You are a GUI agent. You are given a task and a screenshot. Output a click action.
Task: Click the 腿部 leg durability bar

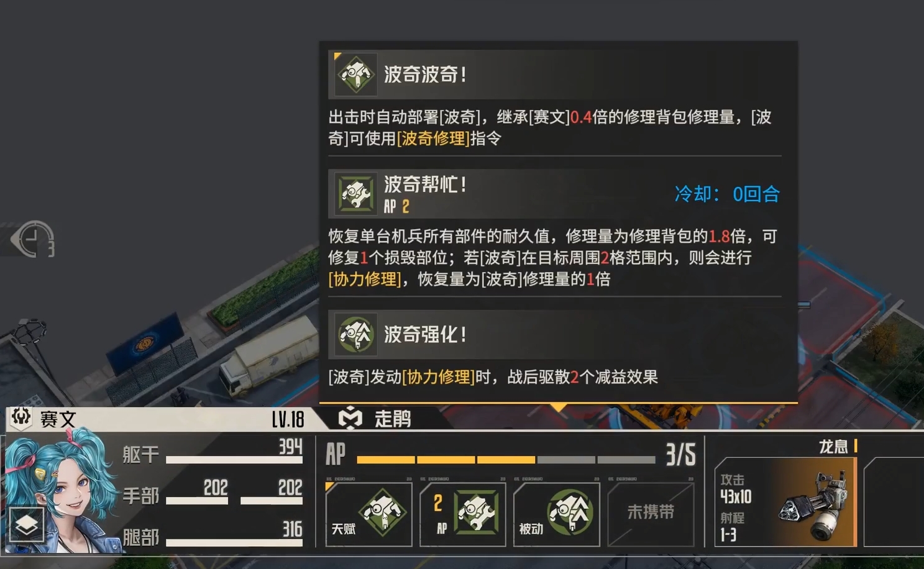coord(234,542)
